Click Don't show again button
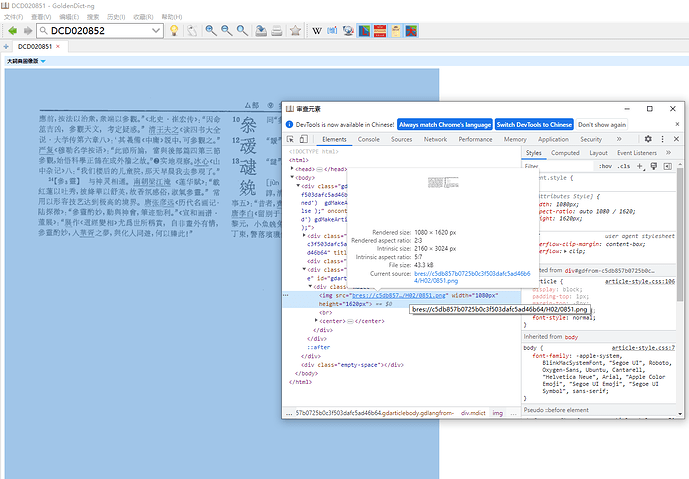 pos(602,125)
